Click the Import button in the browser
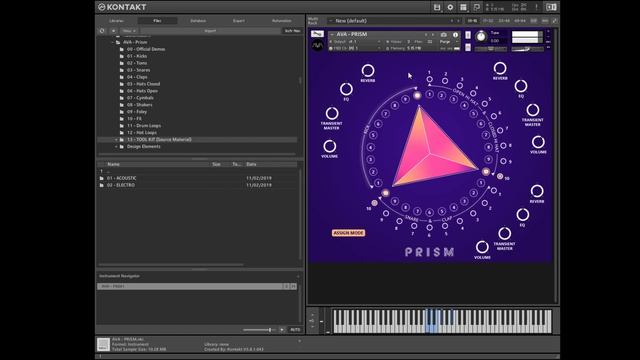 tap(210, 31)
